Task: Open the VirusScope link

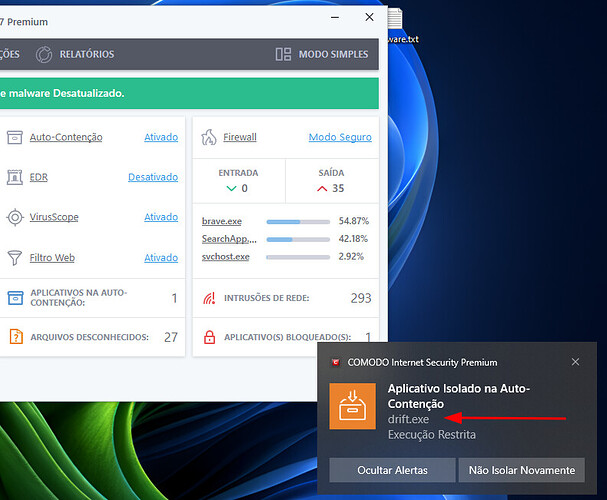Action: pos(54,217)
